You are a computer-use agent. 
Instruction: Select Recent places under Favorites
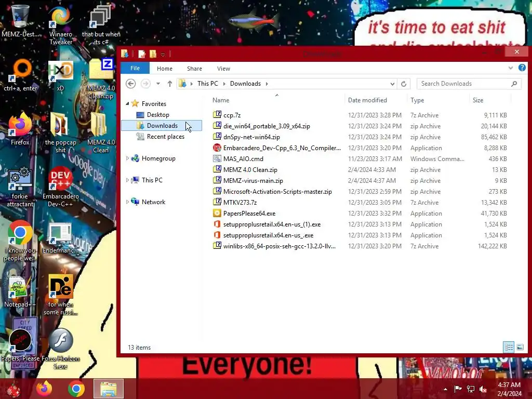165,137
